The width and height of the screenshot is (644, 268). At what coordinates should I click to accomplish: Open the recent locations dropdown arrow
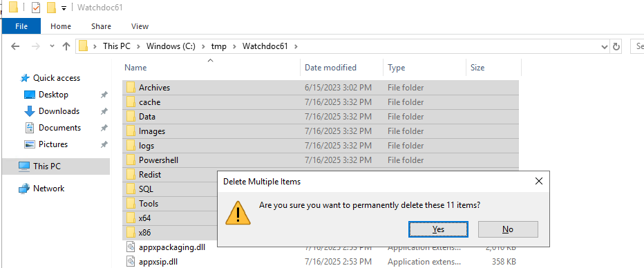tap(52, 46)
